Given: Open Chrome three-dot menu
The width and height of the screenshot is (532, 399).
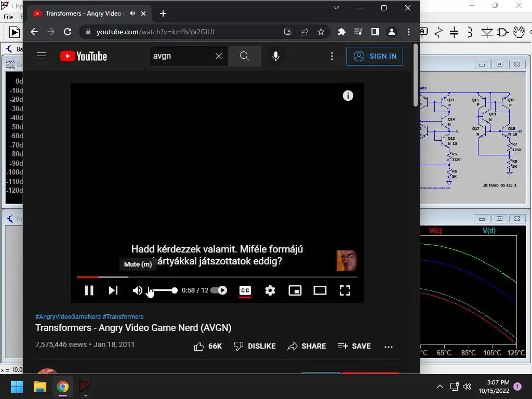Looking at the screenshot, I should coord(408,32).
